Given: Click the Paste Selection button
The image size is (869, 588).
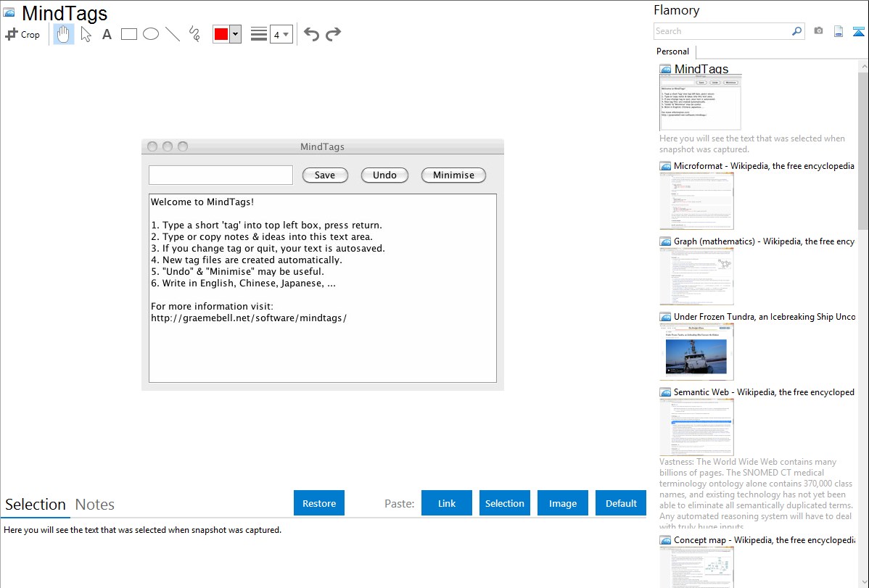Looking at the screenshot, I should tap(504, 503).
